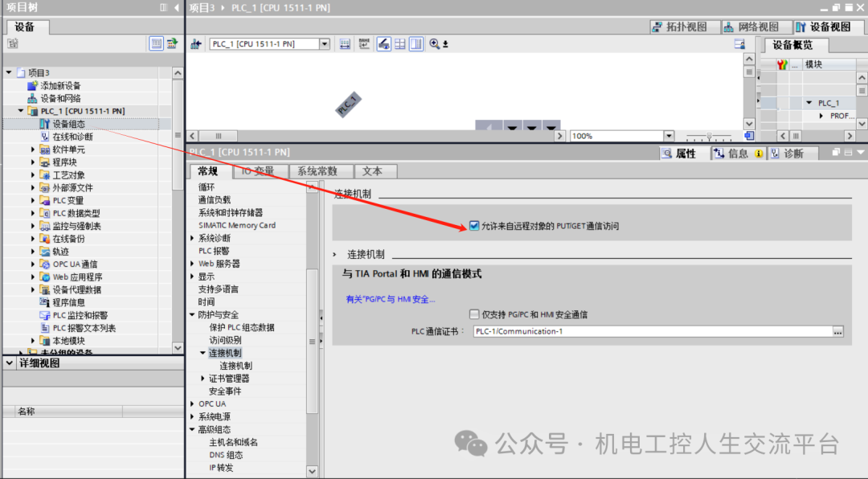This screenshot has width=868, height=479.
Task: Expand OPC UA 通信 in project tree
Action: pos(33,264)
